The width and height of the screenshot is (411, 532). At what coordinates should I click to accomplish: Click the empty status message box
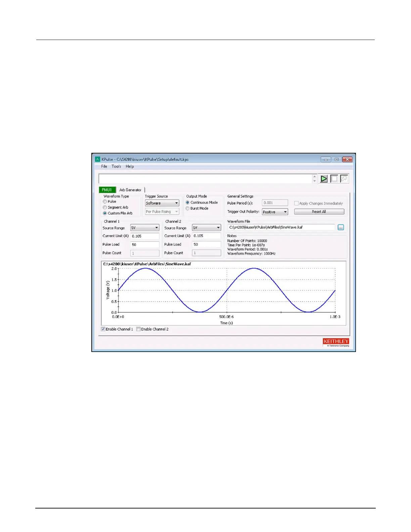[205, 179]
